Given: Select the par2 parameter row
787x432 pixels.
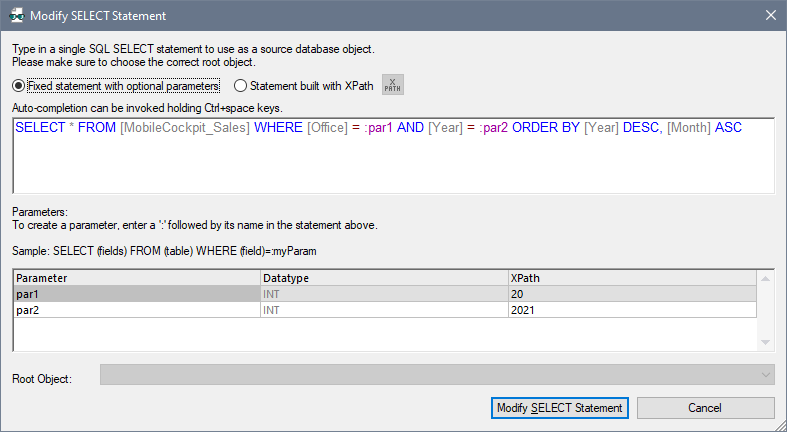Looking at the screenshot, I should (x=135, y=310).
